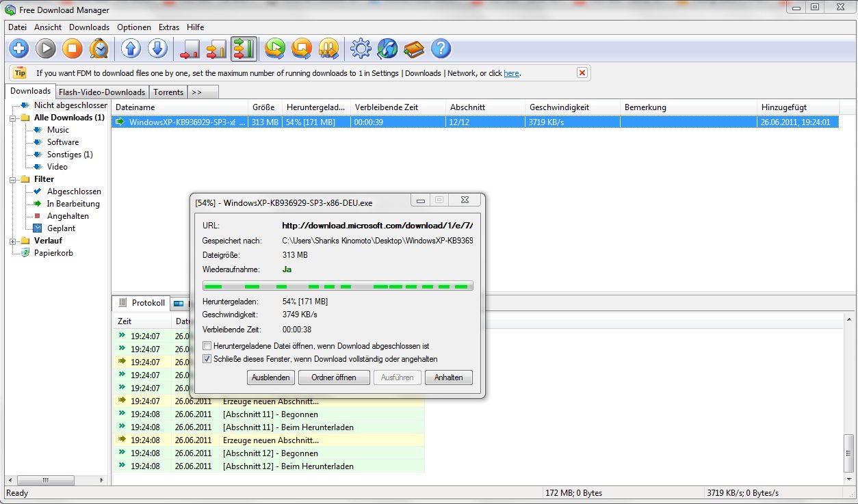Open the books help contents icon
858x504 pixels.
click(414, 49)
